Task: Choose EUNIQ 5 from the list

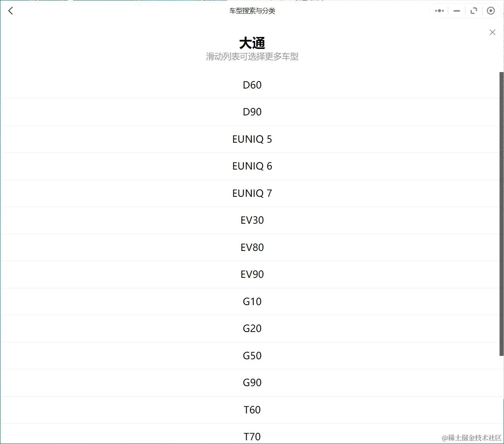Action: (252, 139)
